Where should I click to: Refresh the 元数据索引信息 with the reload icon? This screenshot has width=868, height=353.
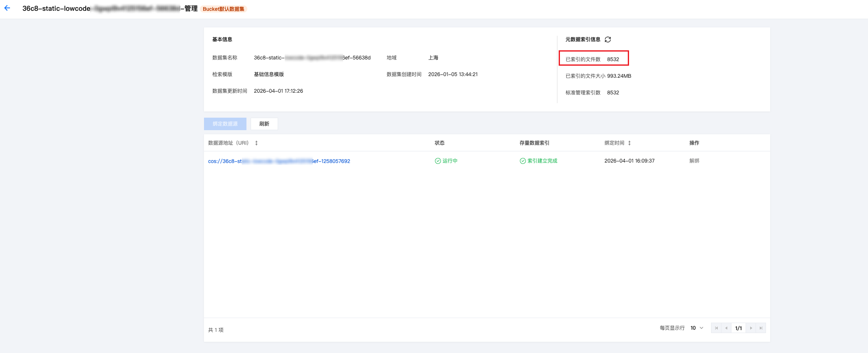point(608,39)
